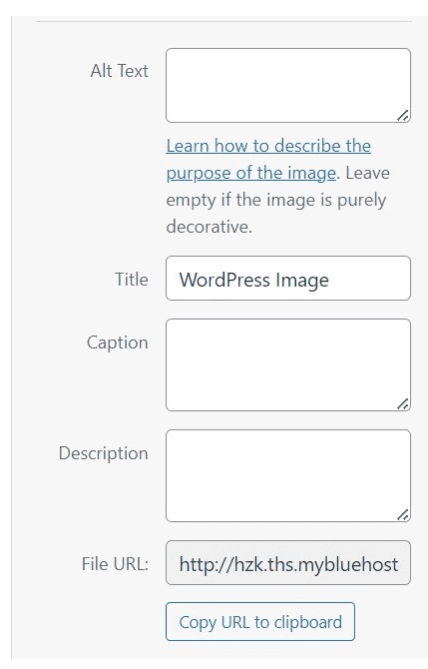Select the File URL field

tap(288, 563)
